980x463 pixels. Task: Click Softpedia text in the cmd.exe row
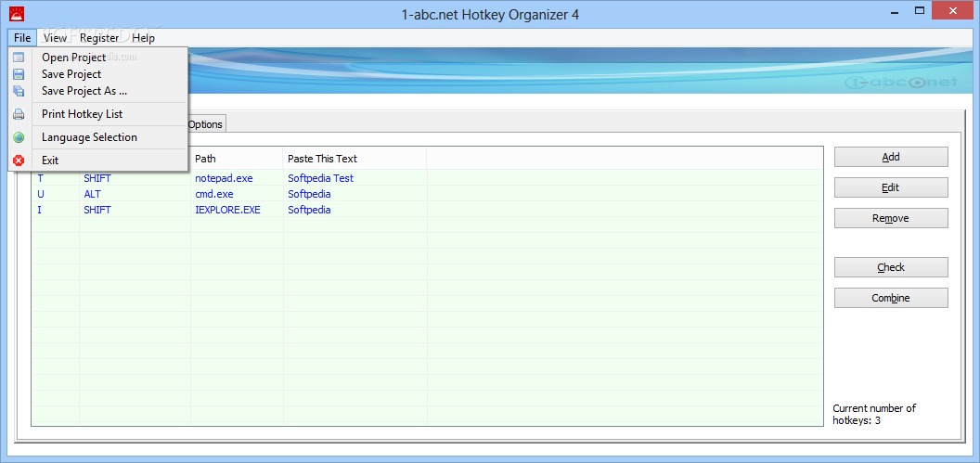(x=309, y=194)
